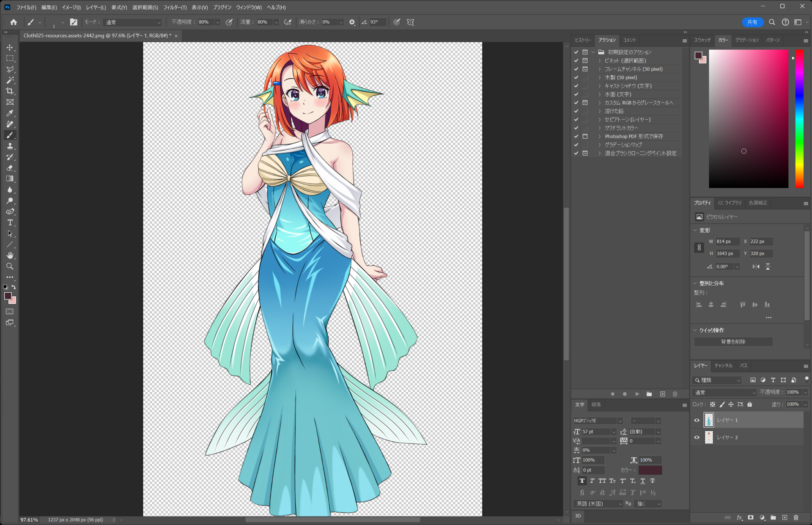
Task: Click the 3D button at bottom
Action: [x=578, y=516]
